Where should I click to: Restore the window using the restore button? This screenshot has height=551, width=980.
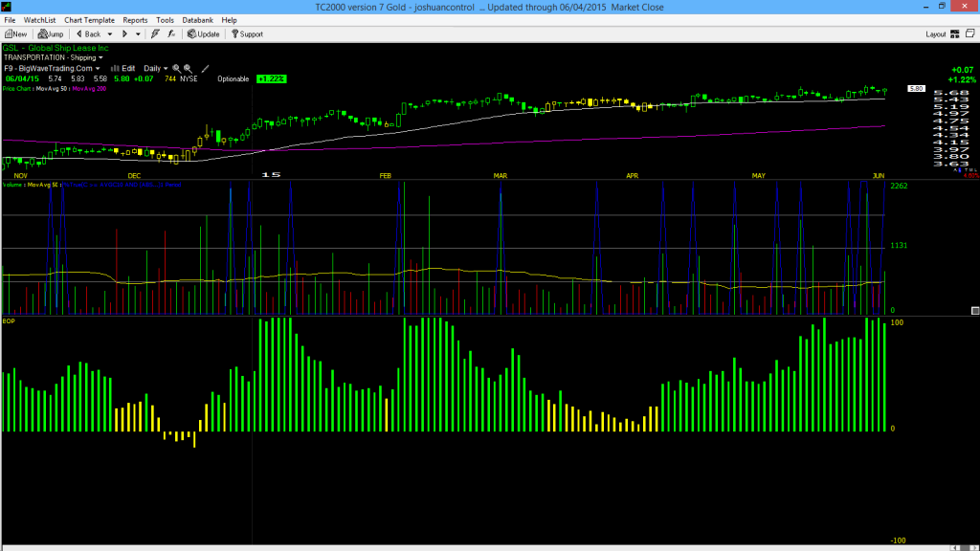click(942, 7)
